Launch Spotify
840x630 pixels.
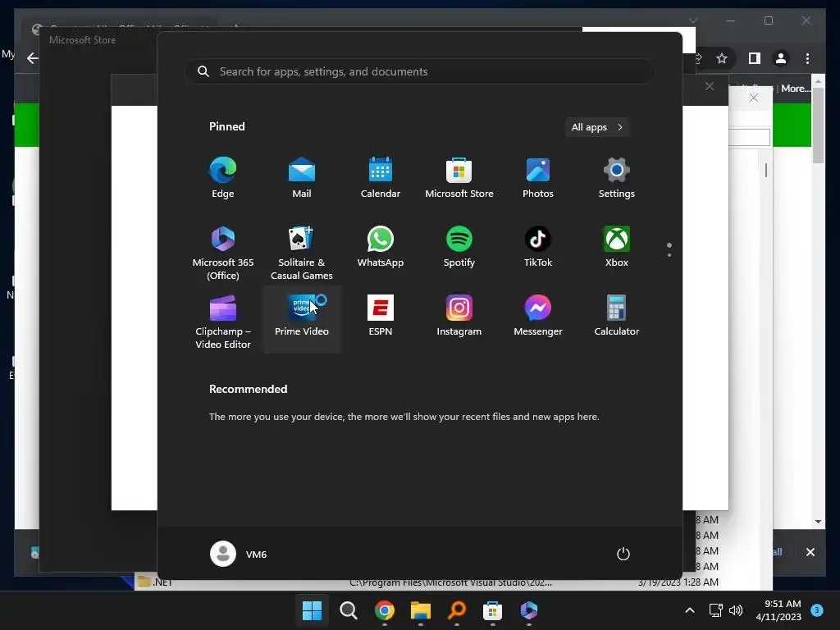459,247
